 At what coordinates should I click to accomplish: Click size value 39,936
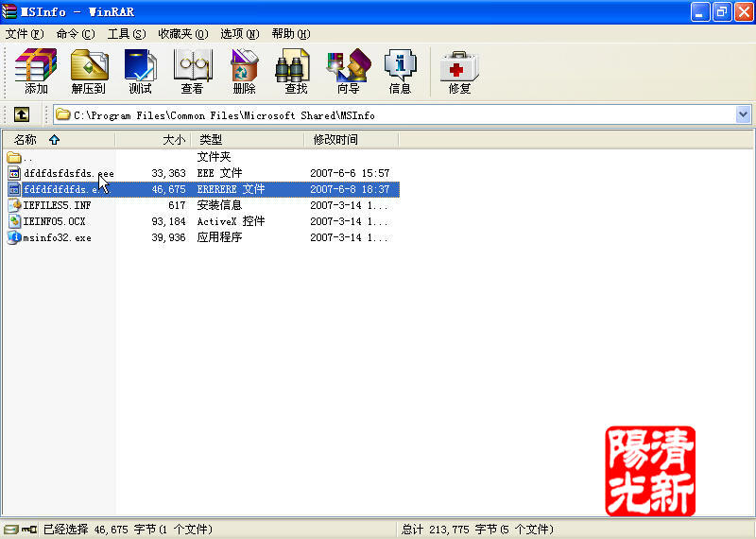tap(168, 238)
